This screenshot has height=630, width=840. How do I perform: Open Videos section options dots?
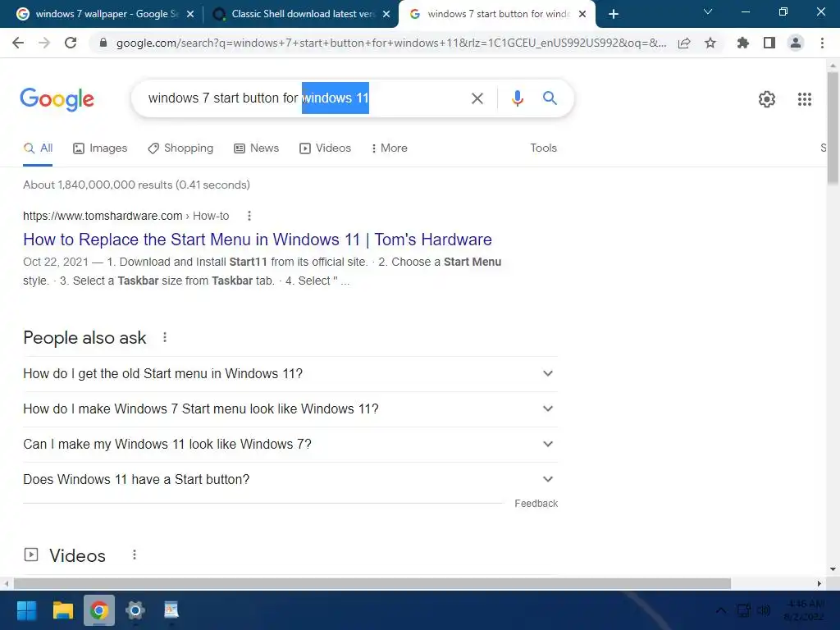coord(135,555)
